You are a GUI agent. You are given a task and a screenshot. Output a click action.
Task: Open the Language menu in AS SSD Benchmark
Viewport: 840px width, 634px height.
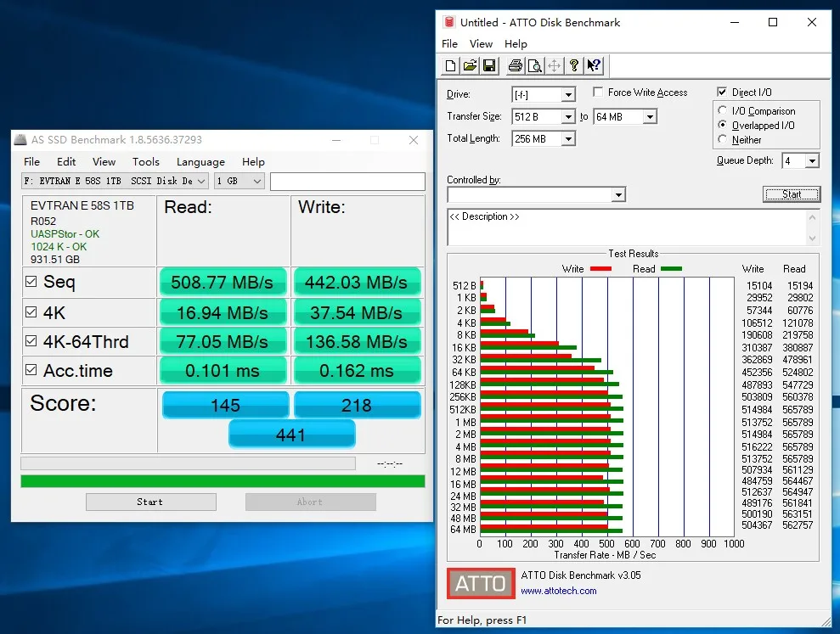(x=201, y=162)
